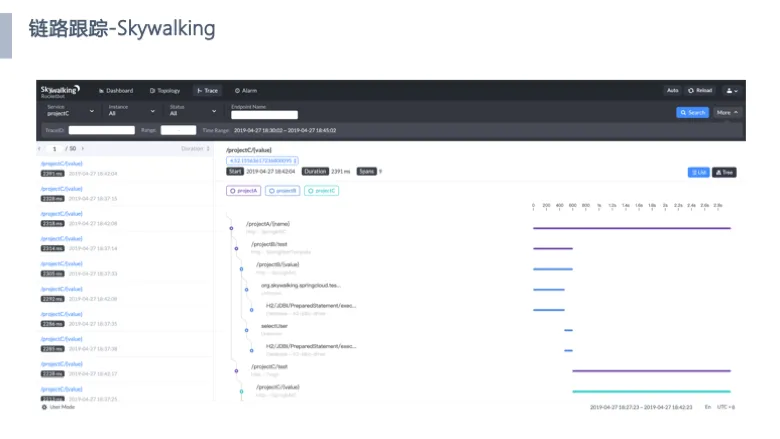Switch to the Trace tab
This screenshot has height=439, width=780.
tap(207, 90)
